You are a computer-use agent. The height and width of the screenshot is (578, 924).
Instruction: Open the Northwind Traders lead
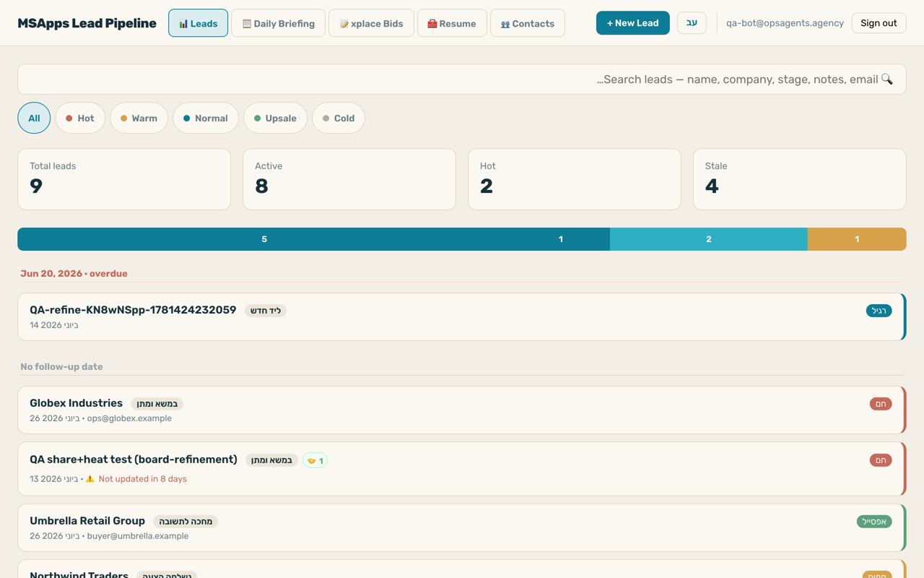pyautogui.click(x=462, y=569)
